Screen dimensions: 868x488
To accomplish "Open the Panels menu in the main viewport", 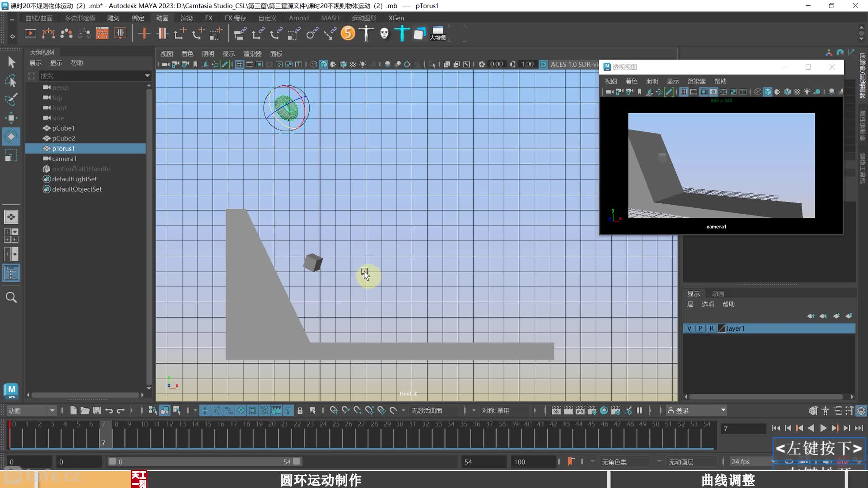I will (x=276, y=54).
